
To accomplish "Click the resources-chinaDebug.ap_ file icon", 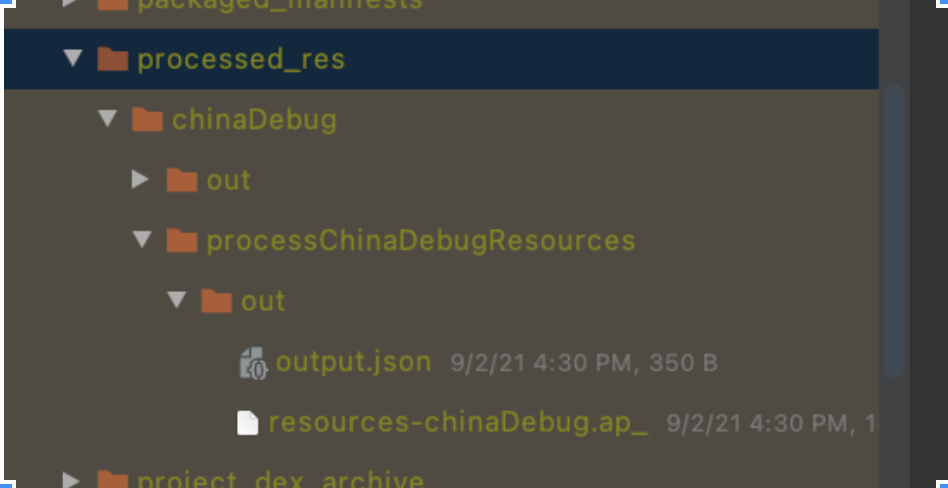I will click(247, 423).
